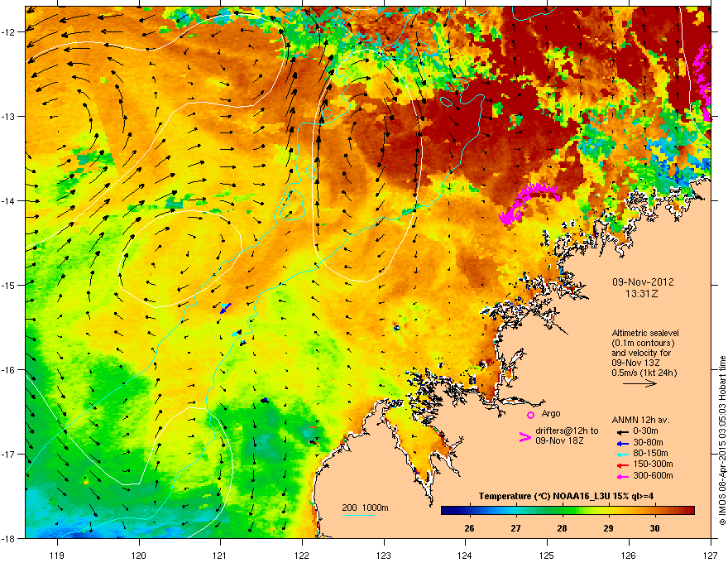Click the longitude label 119
The height and width of the screenshot is (563, 728).
pos(56,555)
